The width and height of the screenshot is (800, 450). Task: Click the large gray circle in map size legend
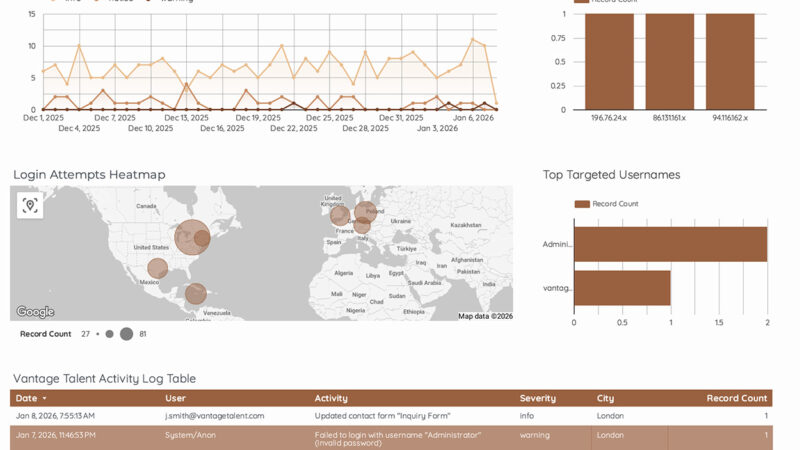tap(127, 334)
